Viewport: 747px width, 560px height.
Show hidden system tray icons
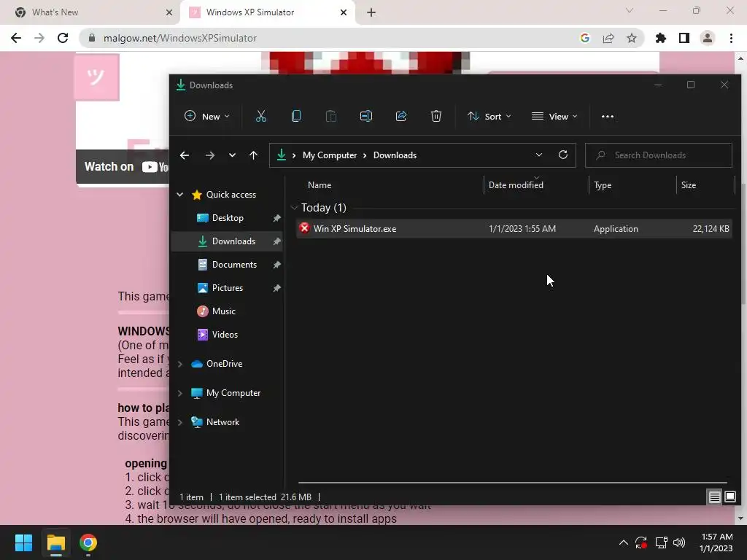click(x=623, y=542)
